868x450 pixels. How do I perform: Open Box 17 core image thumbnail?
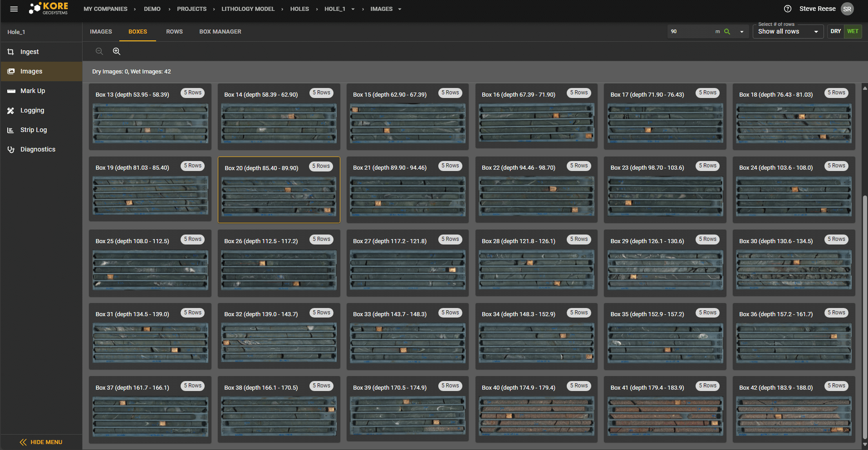(665, 123)
